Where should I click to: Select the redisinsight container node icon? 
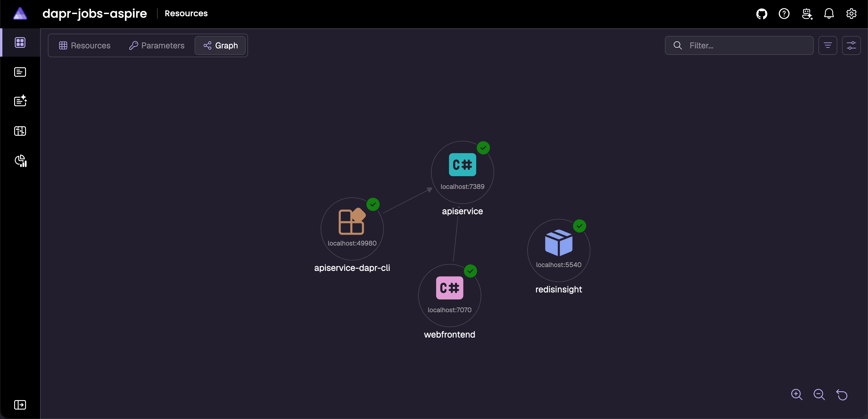pyautogui.click(x=559, y=243)
